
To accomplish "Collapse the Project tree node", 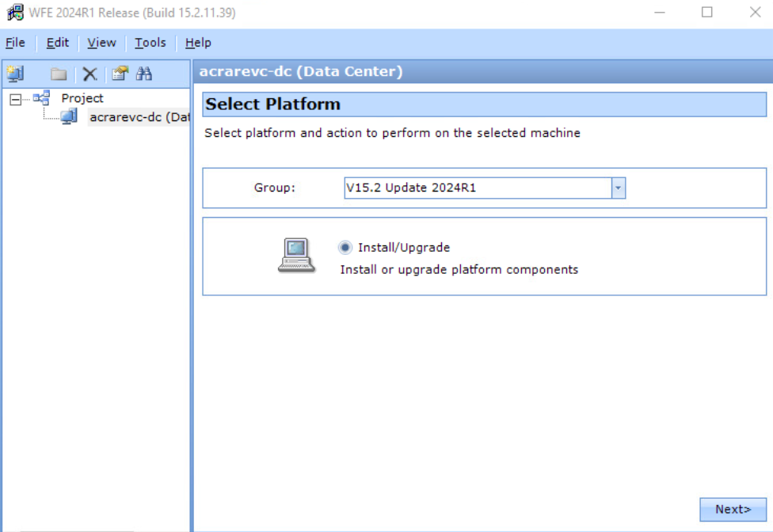I will [x=16, y=99].
